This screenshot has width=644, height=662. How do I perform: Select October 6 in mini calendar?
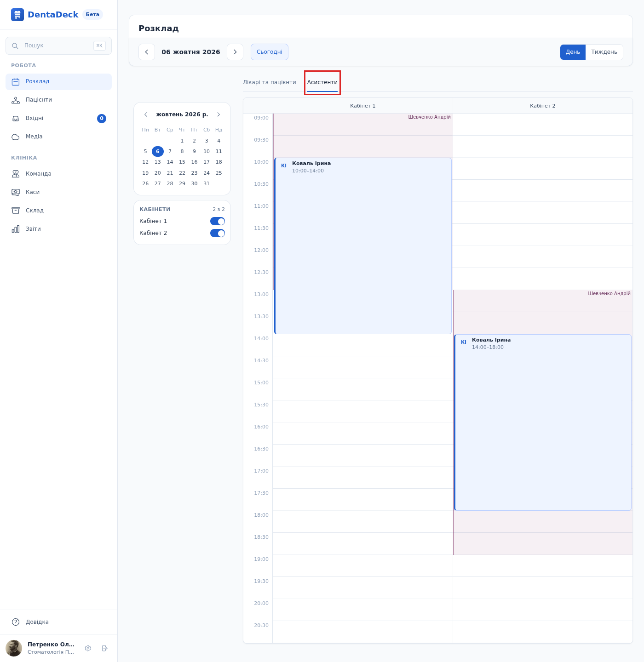click(158, 151)
